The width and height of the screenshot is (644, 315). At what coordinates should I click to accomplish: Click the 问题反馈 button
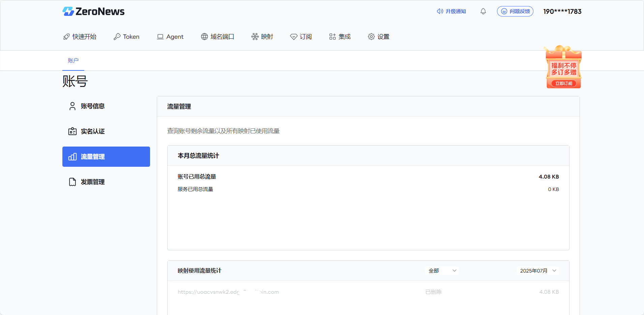coord(515,11)
